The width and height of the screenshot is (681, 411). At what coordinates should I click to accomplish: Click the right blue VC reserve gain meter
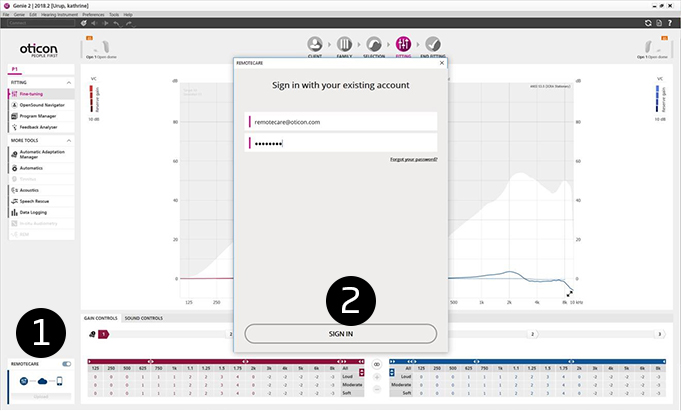click(658, 99)
